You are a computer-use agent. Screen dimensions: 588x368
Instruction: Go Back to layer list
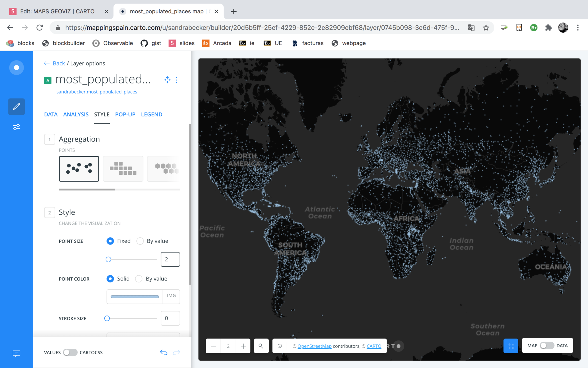coord(58,63)
